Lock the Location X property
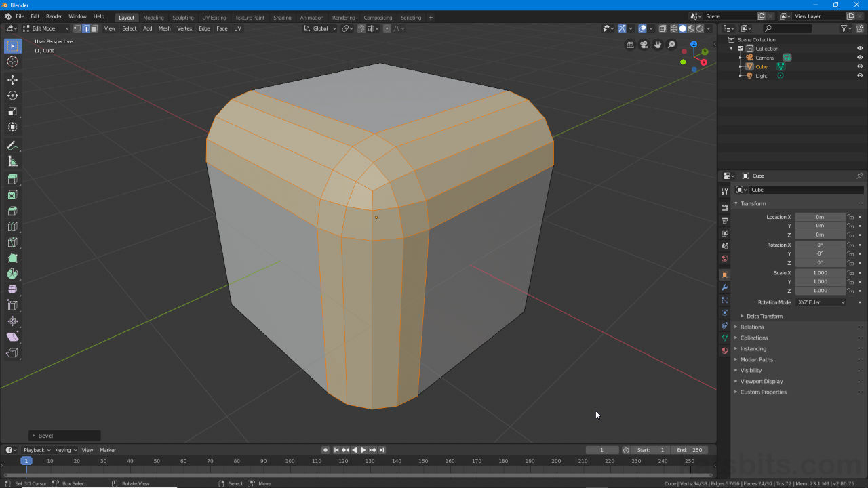The width and height of the screenshot is (868, 488). [850, 217]
